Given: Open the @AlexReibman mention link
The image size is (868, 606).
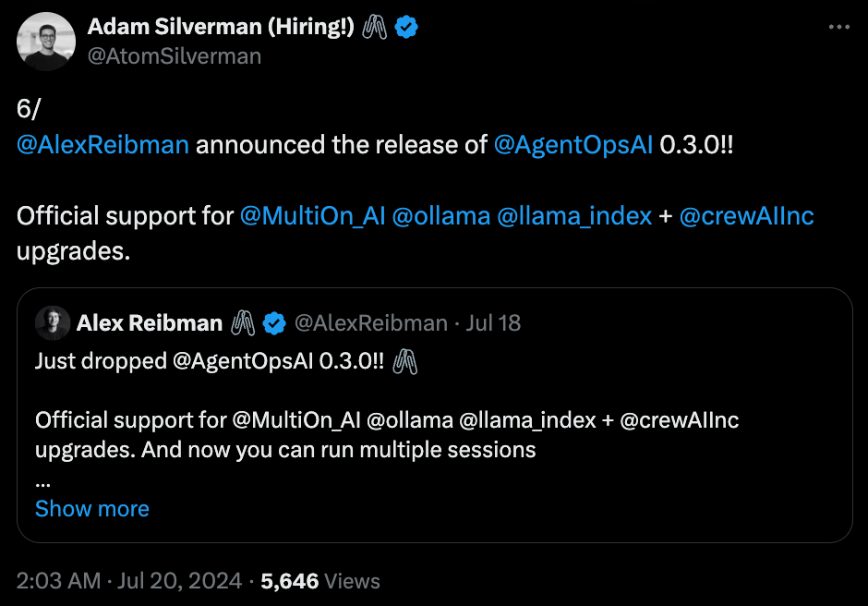Looking at the screenshot, I should click(103, 145).
